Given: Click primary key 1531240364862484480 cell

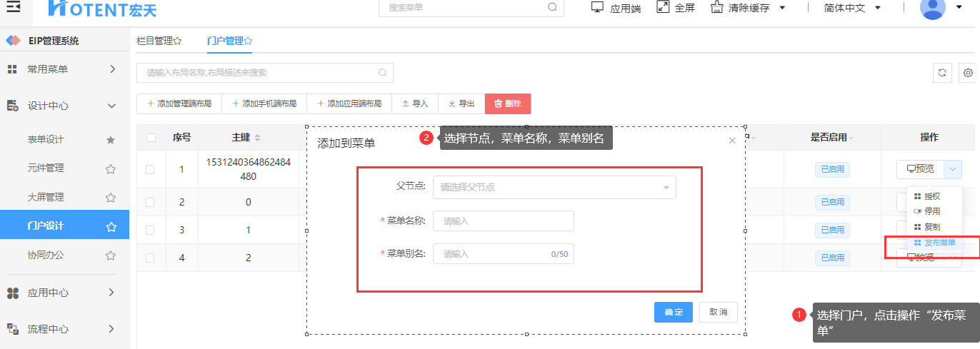Looking at the screenshot, I should [x=249, y=169].
